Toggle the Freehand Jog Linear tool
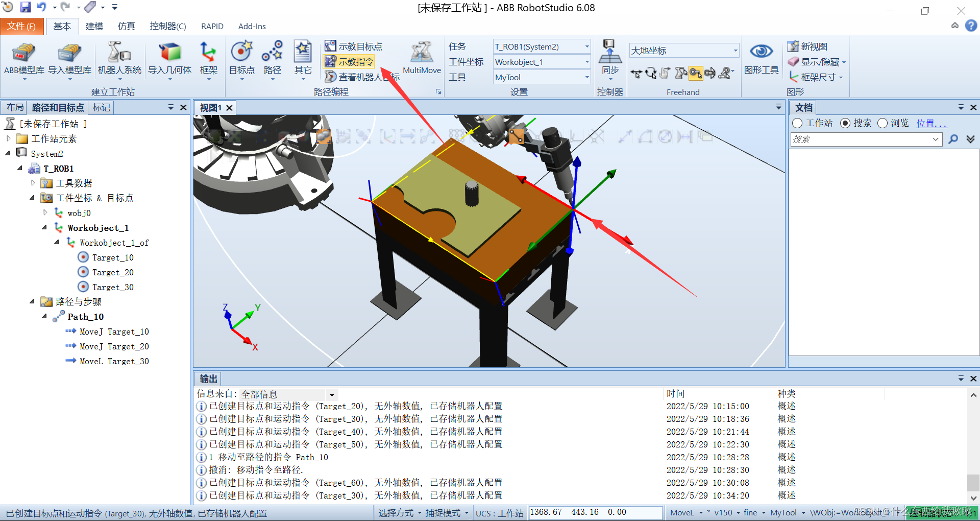Viewport: 980px width, 521px height. tap(696, 74)
